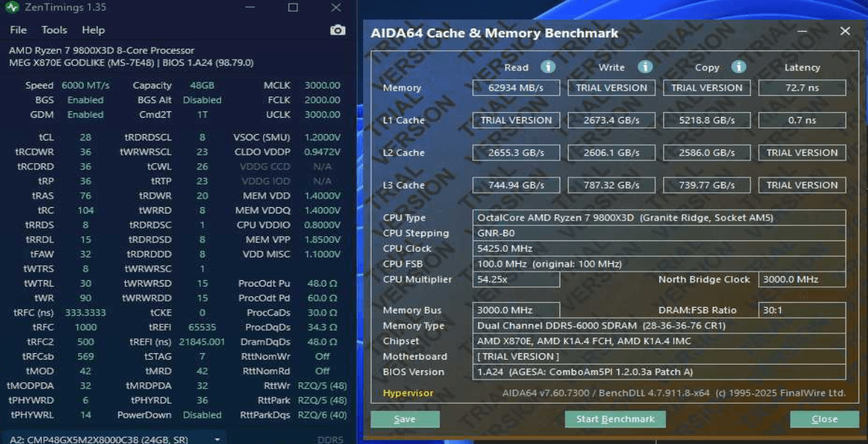Screen dimensions: 868x444
Task: Click the ProcOdt Pu value 48.0 Ω
Action: coord(323,284)
